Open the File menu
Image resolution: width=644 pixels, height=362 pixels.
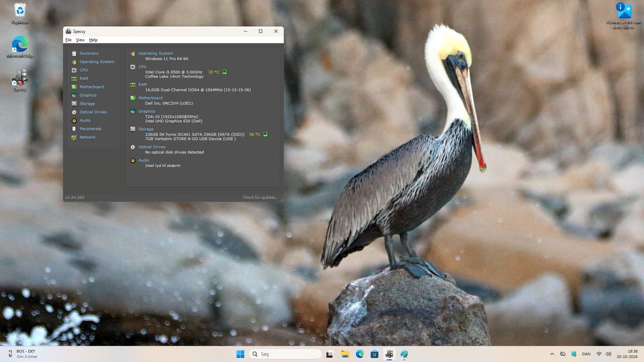pos(68,40)
